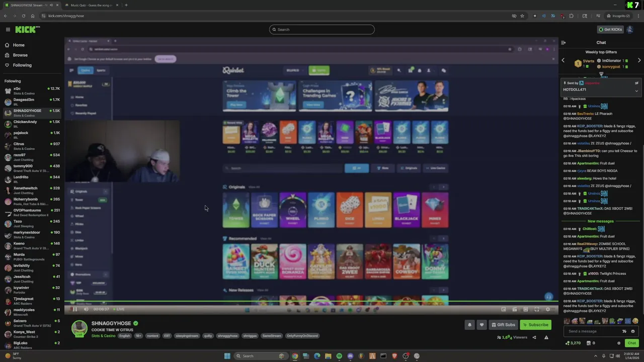The width and height of the screenshot is (644, 362).
Task: Open Slots & Casino category link
Action: click(103, 336)
